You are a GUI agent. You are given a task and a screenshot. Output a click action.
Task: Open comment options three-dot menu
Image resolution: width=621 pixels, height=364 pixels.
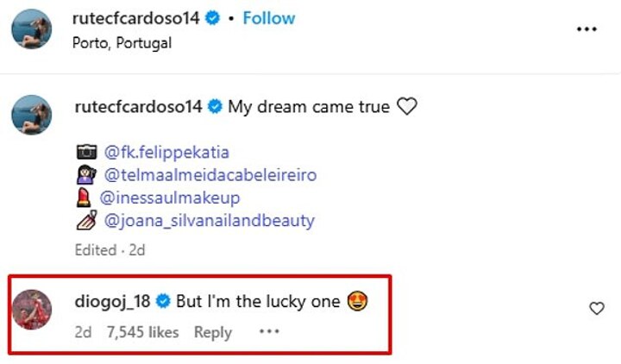click(x=270, y=331)
